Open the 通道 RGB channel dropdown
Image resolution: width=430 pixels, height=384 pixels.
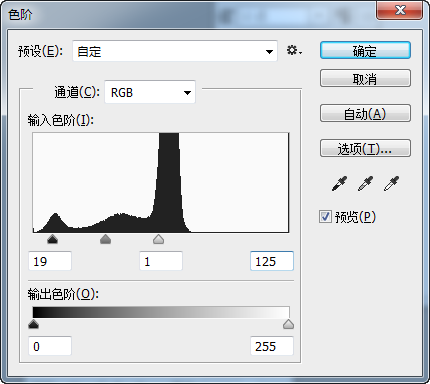pos(150,92)
